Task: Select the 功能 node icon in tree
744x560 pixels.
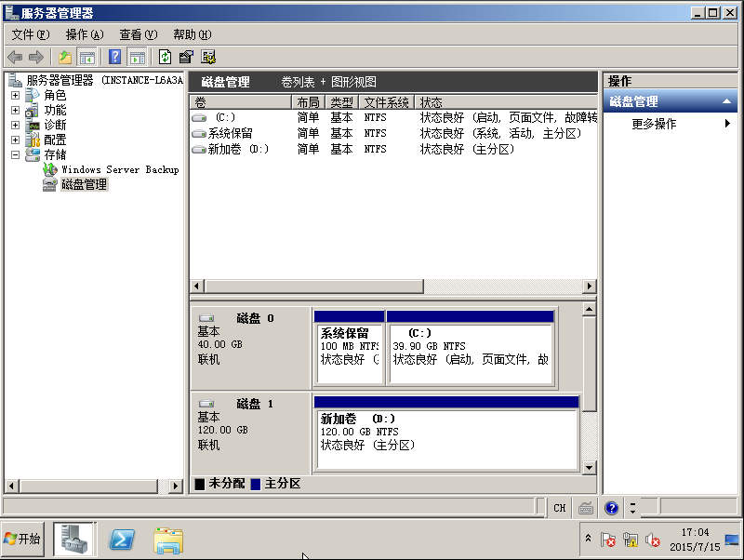Action: pyautogui.click(x=33, y=111)
